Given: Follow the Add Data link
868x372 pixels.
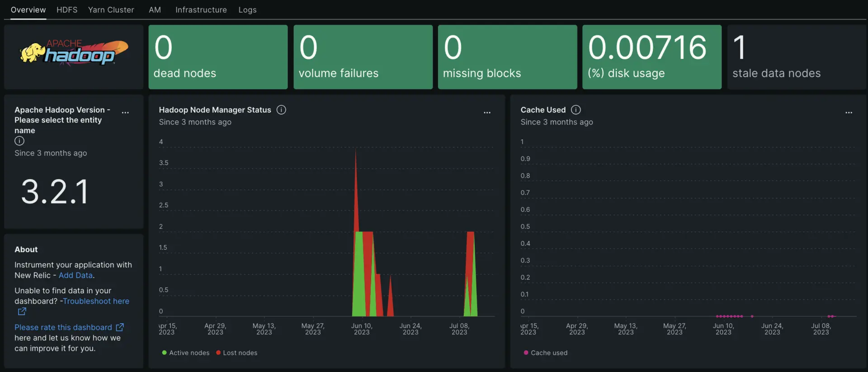Looking at the screenshot, I should [75, 275].
